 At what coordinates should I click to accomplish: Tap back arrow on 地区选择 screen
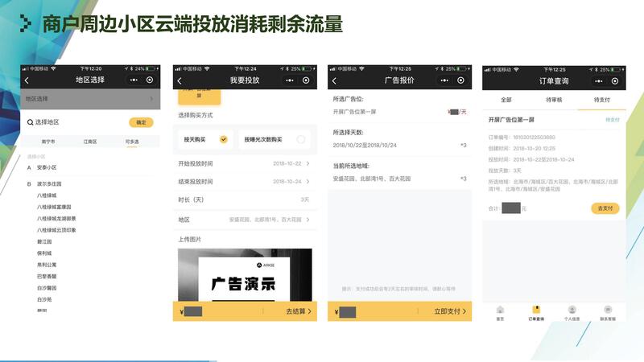point(27,80)
